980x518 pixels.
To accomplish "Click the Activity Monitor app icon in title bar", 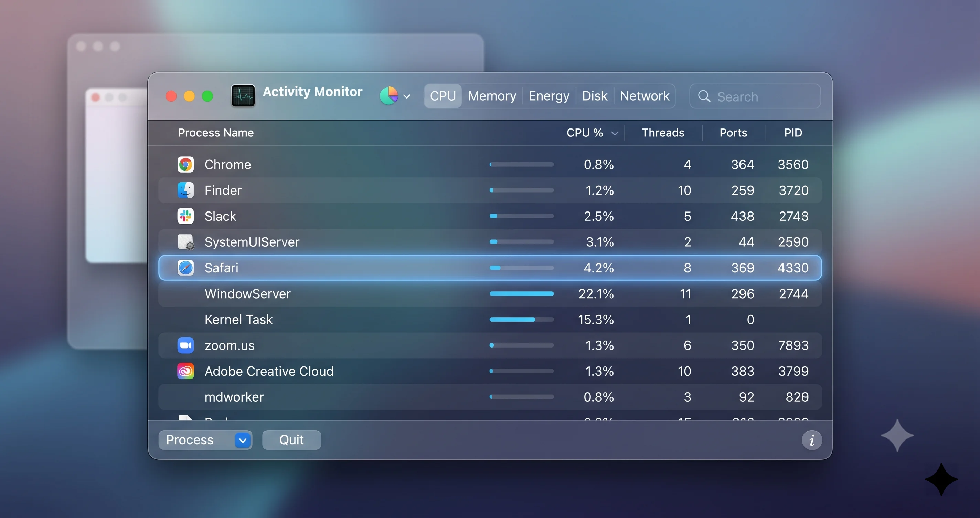I will tap(243, 96).
